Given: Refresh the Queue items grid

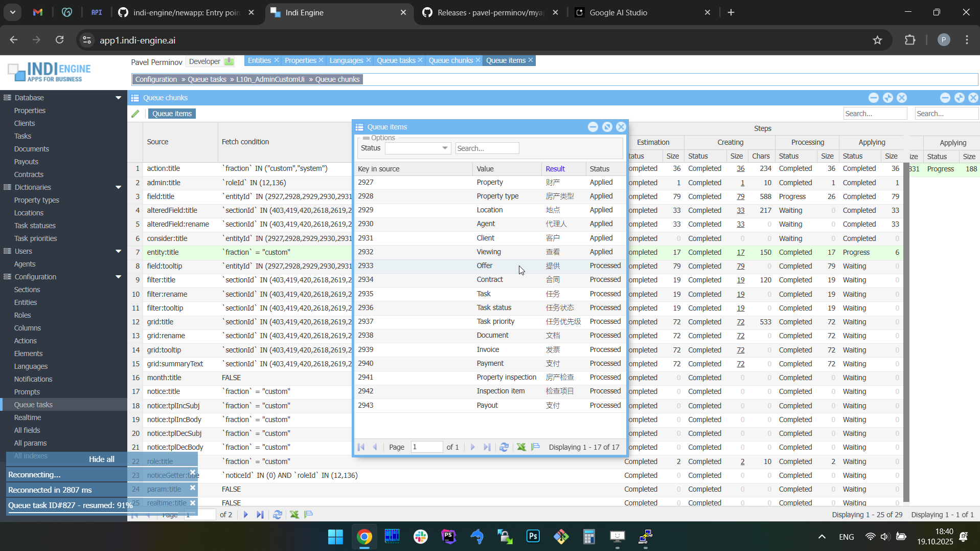Looking at the screenshot, I should coord(504,447).
